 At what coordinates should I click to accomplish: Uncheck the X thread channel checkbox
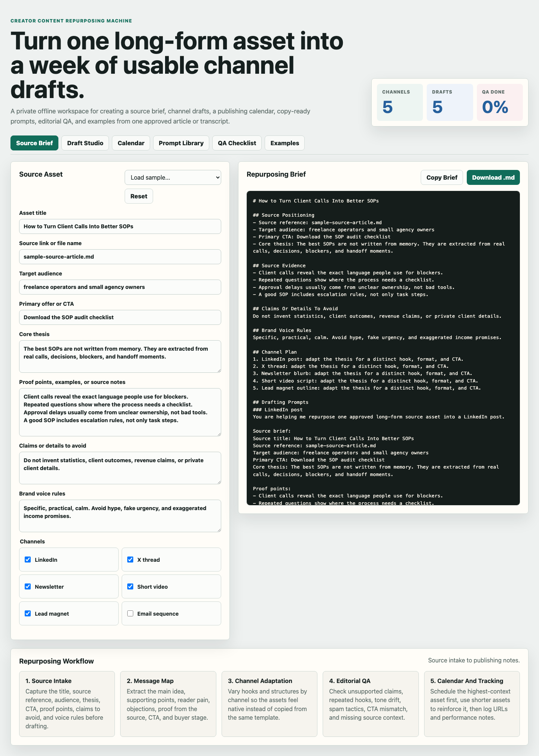coord(130,560)
